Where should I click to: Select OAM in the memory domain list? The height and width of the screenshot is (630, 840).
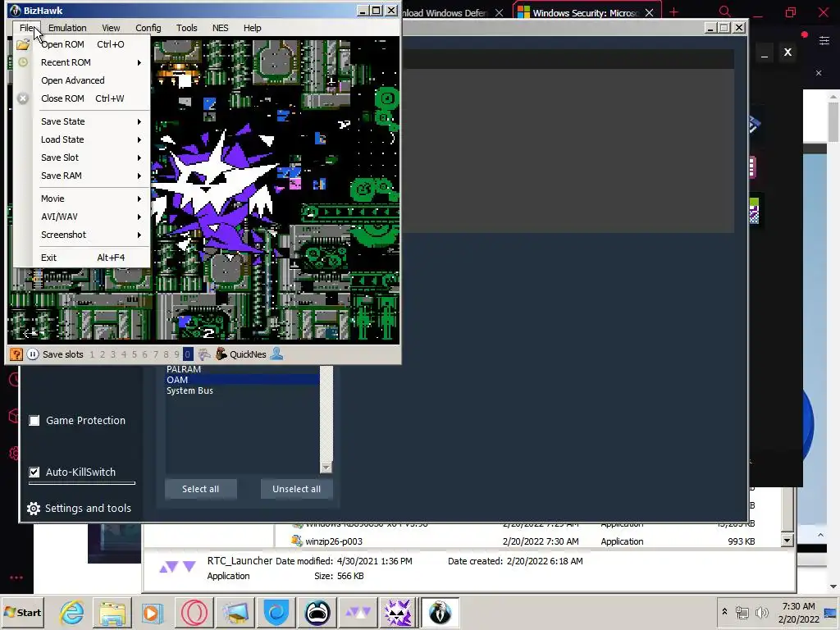click(243, 380)
